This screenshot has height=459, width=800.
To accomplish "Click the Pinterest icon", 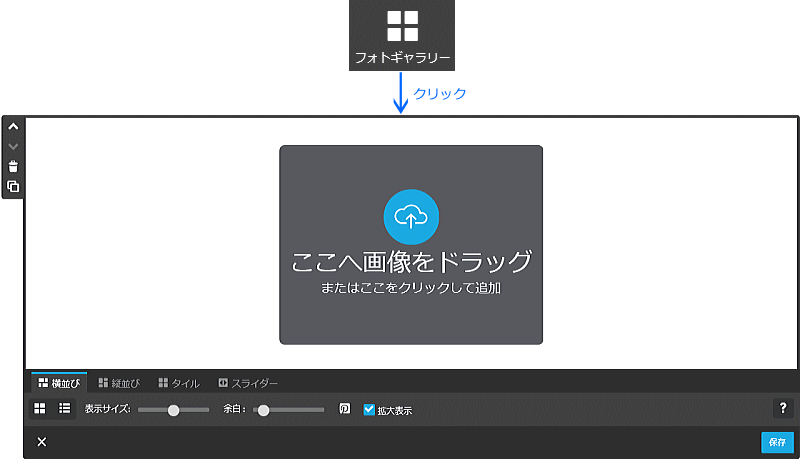I will (345, 409).
